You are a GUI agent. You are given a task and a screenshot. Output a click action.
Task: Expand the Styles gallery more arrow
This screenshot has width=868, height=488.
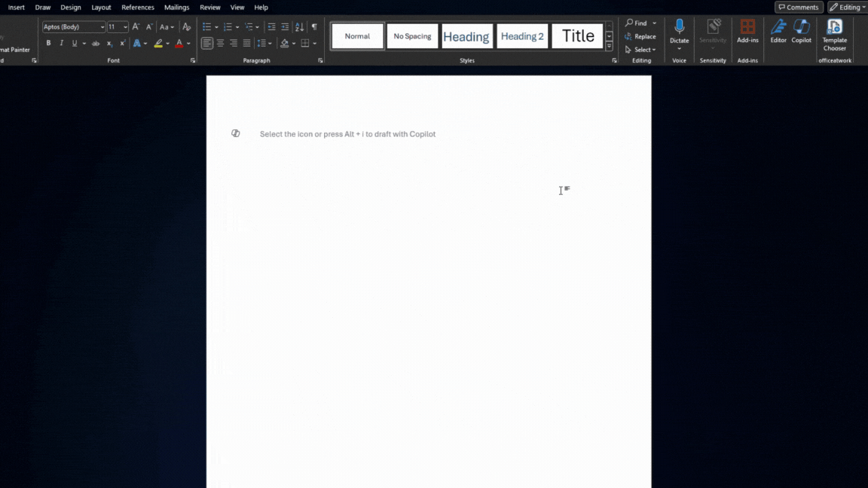[x=609, y=47]
